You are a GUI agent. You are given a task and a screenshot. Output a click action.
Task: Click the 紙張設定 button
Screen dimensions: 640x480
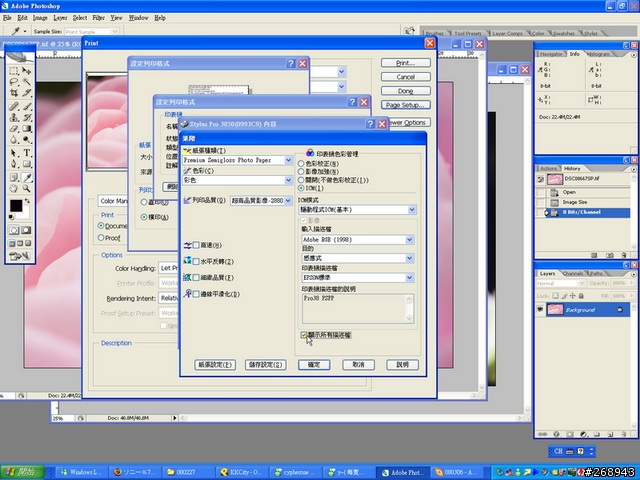pos(215,364)
